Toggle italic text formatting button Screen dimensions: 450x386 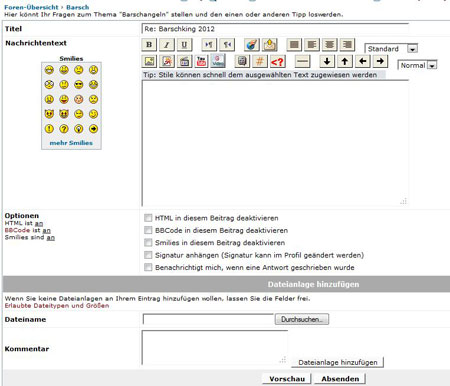[167, 45]
